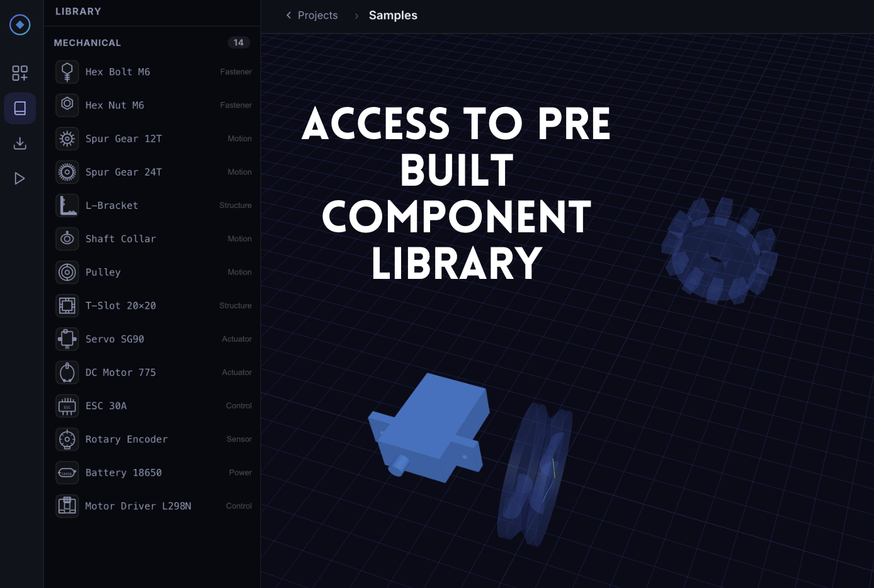Open the Projects breadcrumb
Screen dimensions: 874x588
(317, 15)
